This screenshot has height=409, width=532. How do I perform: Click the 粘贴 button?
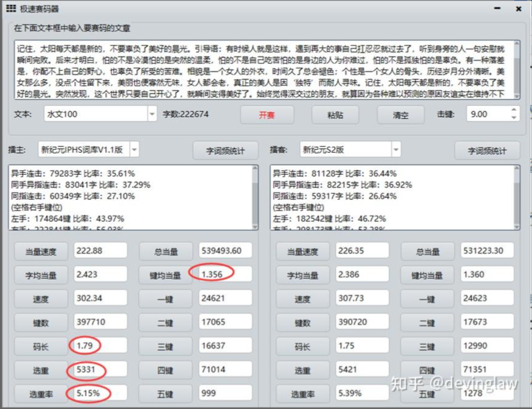[x=335, y=115]
